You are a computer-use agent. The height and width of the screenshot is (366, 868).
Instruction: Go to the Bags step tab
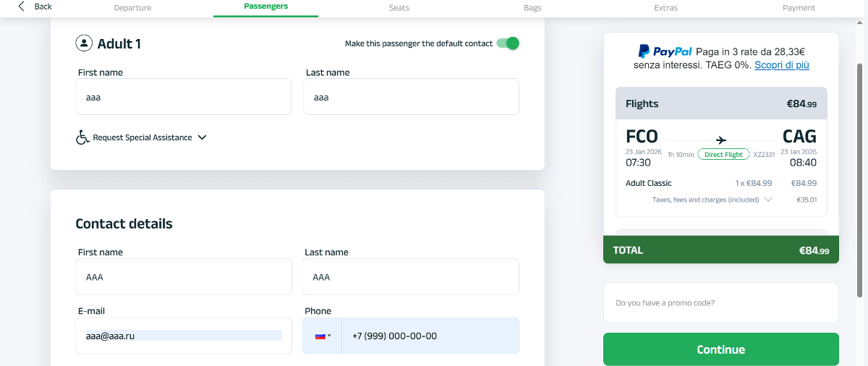coord(532,8)
